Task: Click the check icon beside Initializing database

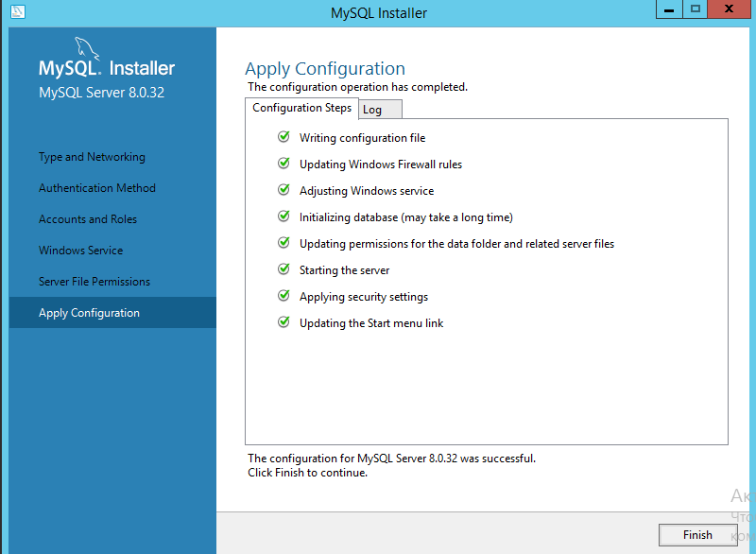Action: tap(284, 216)
